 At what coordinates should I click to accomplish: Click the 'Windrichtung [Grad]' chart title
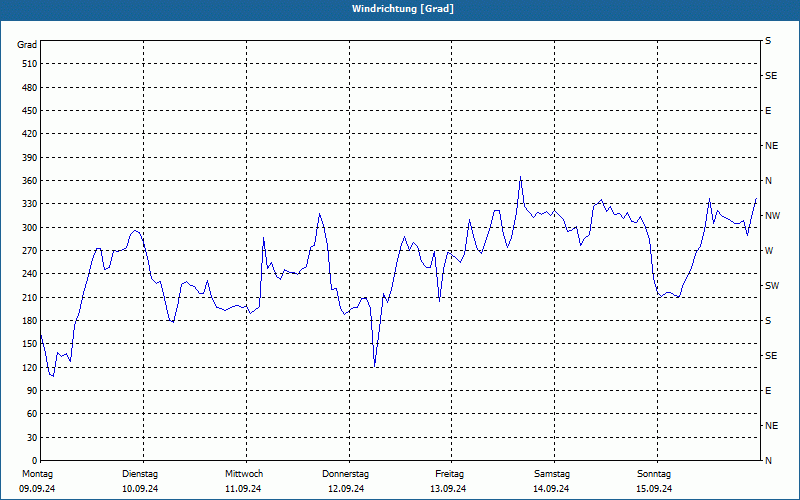pyautogui.click(x=403, y=9)
